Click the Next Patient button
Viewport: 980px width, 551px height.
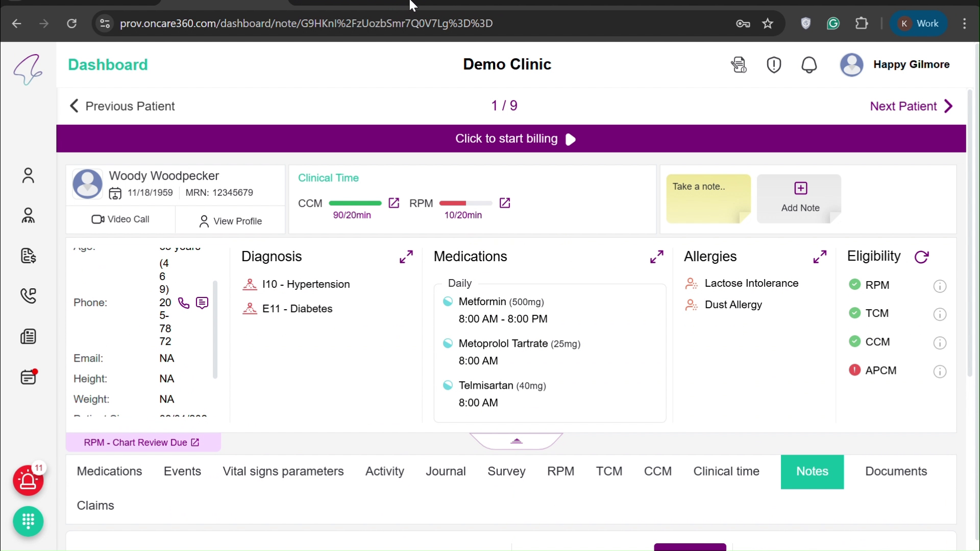pos(911,106)
